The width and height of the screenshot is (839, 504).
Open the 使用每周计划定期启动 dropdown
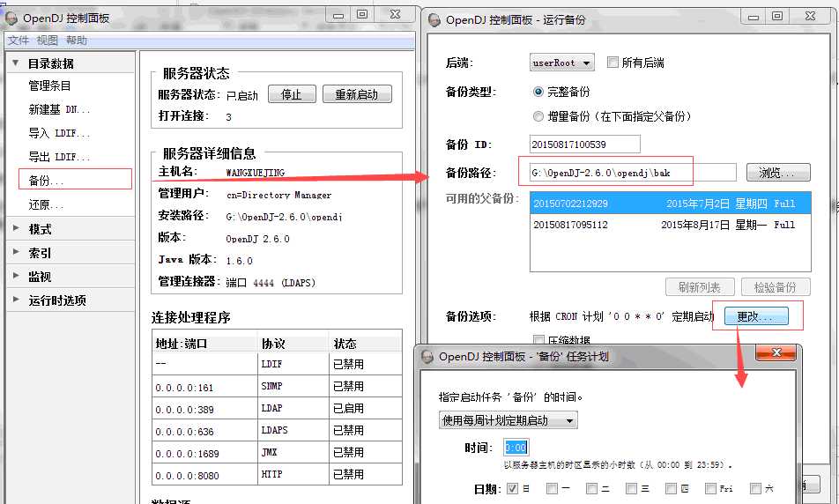point(508,420)
